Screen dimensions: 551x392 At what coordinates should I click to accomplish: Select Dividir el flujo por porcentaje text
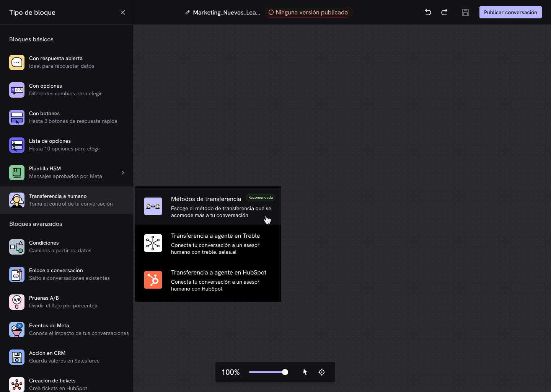coord(64,306)
